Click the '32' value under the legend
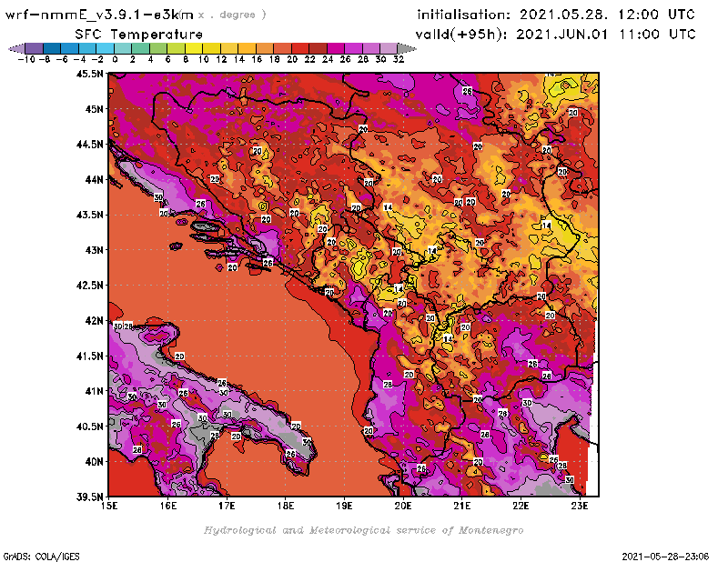 399,59
